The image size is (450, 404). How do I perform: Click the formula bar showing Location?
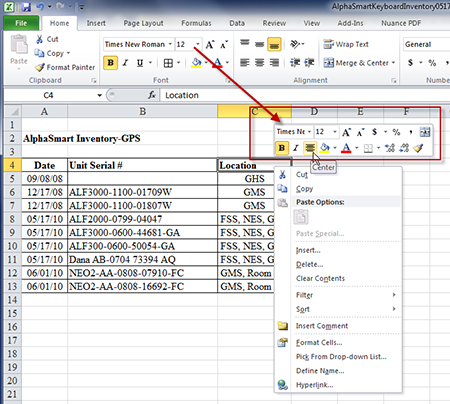point(305,95)
